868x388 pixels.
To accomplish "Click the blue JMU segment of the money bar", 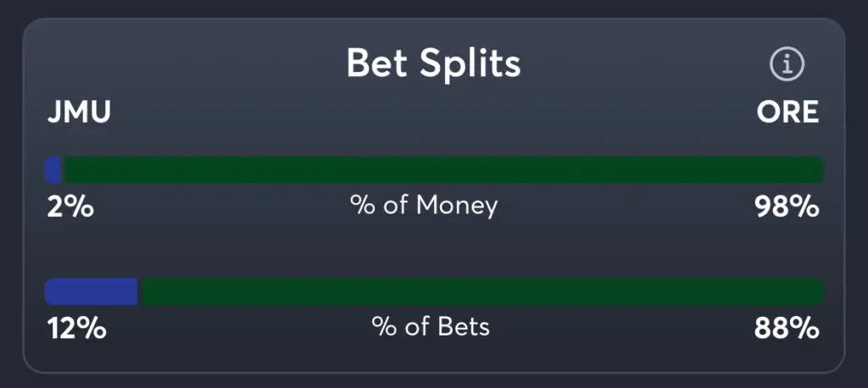I will 53,170.
